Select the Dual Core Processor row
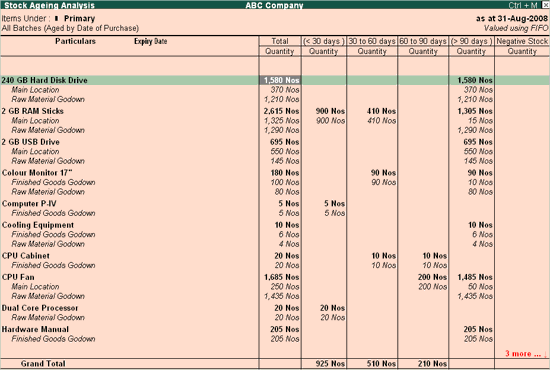Viewport: 550px width, 370px height. pos(40,308)
